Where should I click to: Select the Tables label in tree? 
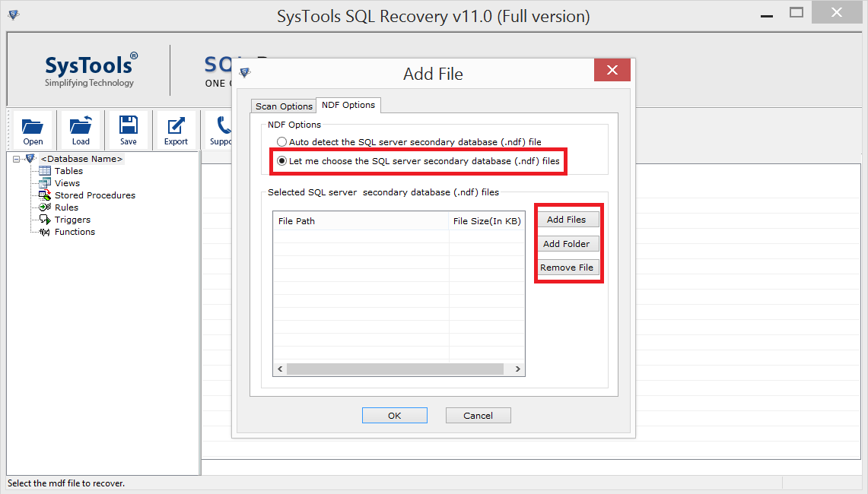pos(68,171)
